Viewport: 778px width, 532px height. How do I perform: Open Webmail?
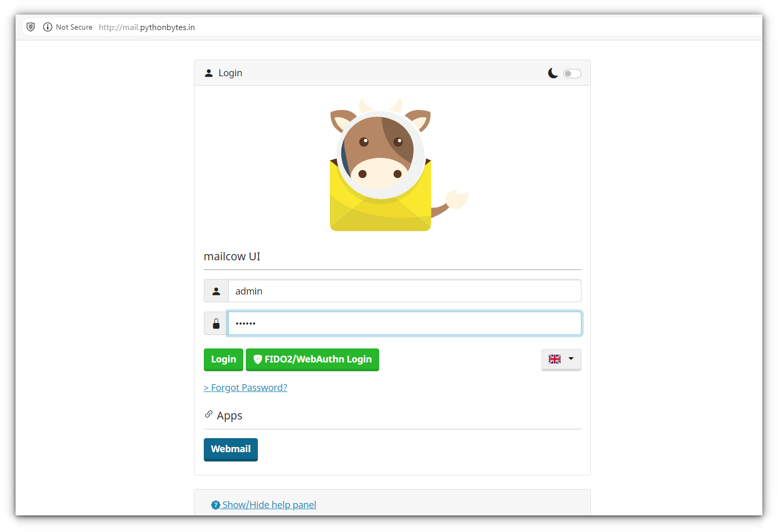click(230, 449)
